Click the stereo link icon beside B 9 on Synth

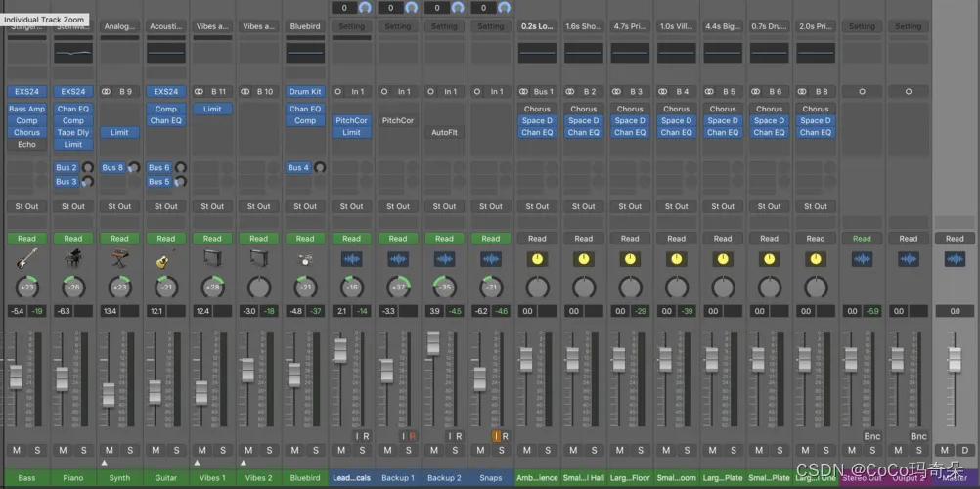(x=107, y=91)
